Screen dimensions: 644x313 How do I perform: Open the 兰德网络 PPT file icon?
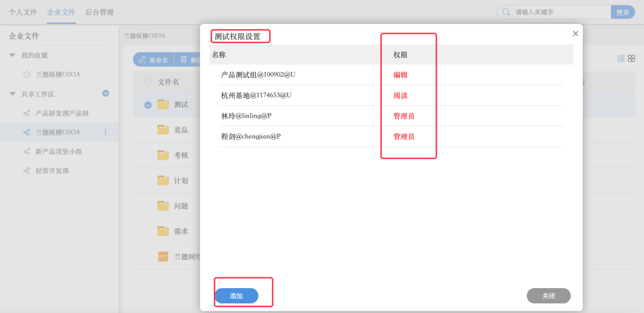click(163, 257)
